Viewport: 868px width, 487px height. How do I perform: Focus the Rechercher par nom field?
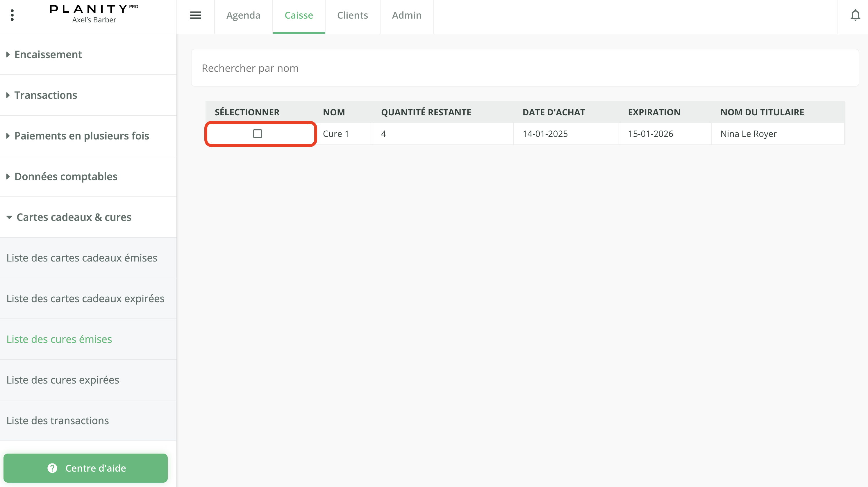click(524, 68)
